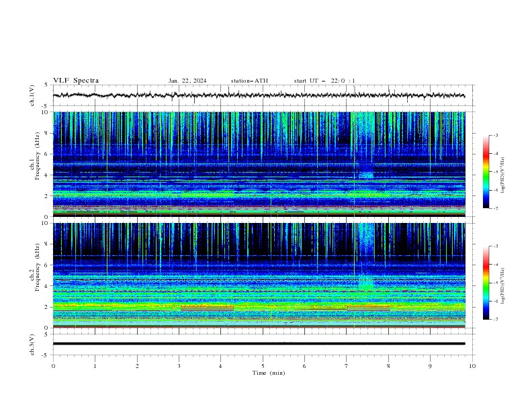Click the time-axis tick label "1"
532x411 pixels.
tap(95, 366)
